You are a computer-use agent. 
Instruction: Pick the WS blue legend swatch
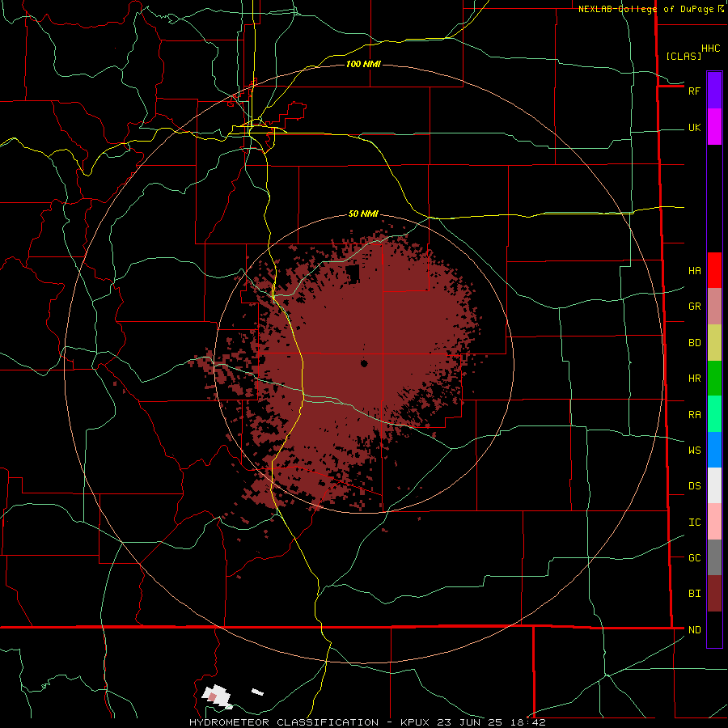tap(714, 450)
